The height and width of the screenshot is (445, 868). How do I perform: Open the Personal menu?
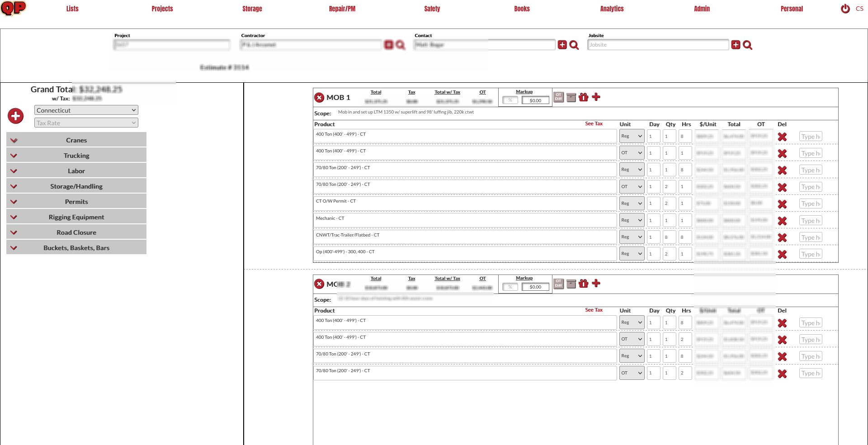tap(792, 9)
